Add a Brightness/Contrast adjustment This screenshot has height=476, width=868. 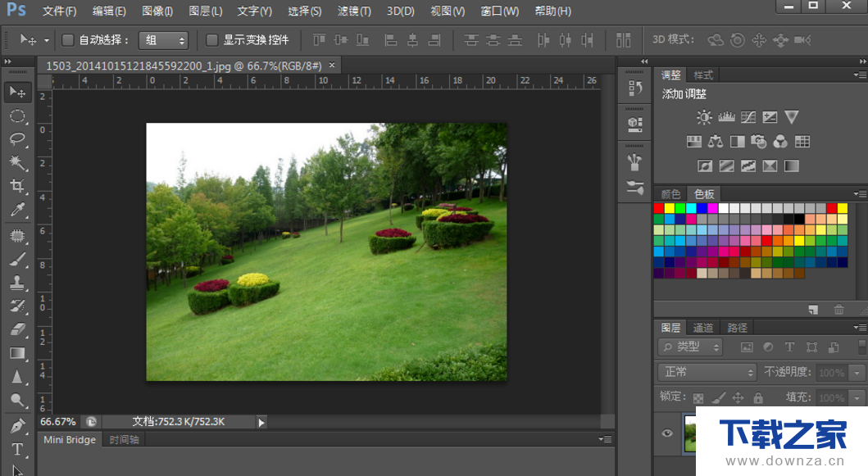704,117
